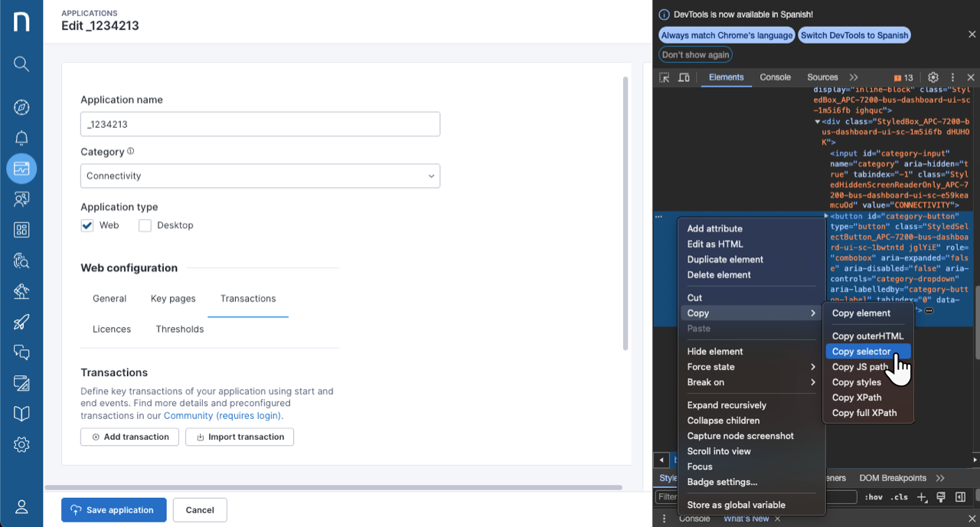Expand the Force state submenu
Viewport: 980px width, 527px height.
[750, 367]
